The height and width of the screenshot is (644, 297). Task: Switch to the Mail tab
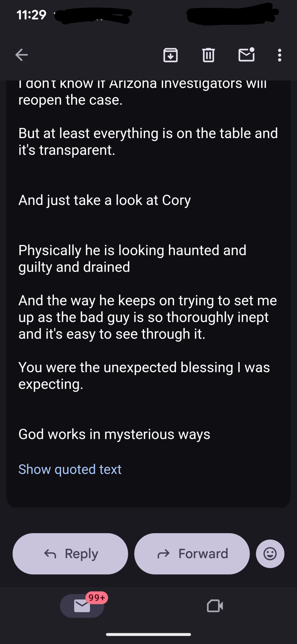pyautogui.click(x=82, y=606)
